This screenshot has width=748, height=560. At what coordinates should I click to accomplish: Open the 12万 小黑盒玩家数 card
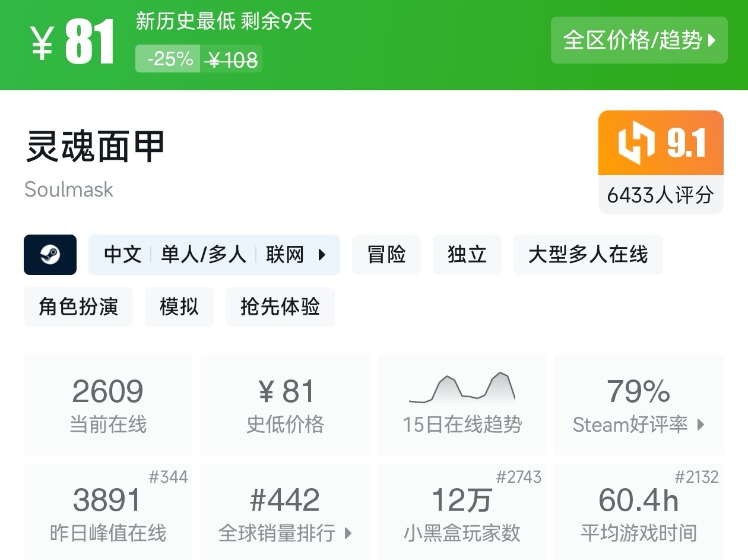[x=462, y=512]
